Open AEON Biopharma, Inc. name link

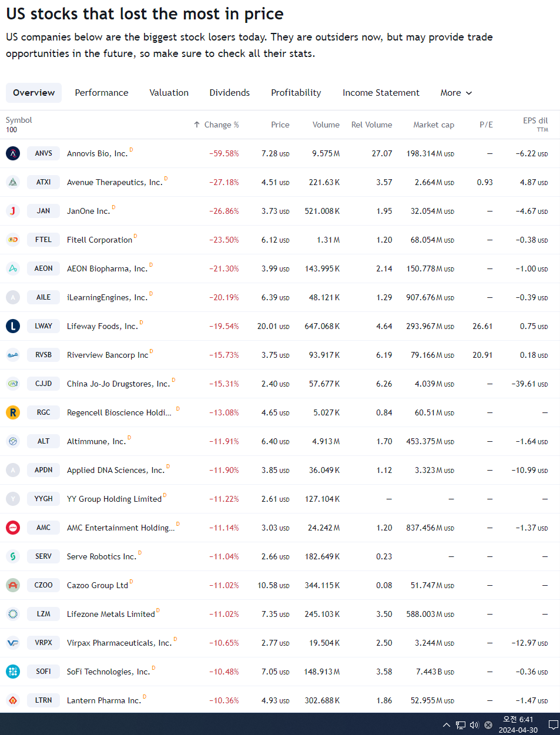pyautogui.click(x=107, y=269)
